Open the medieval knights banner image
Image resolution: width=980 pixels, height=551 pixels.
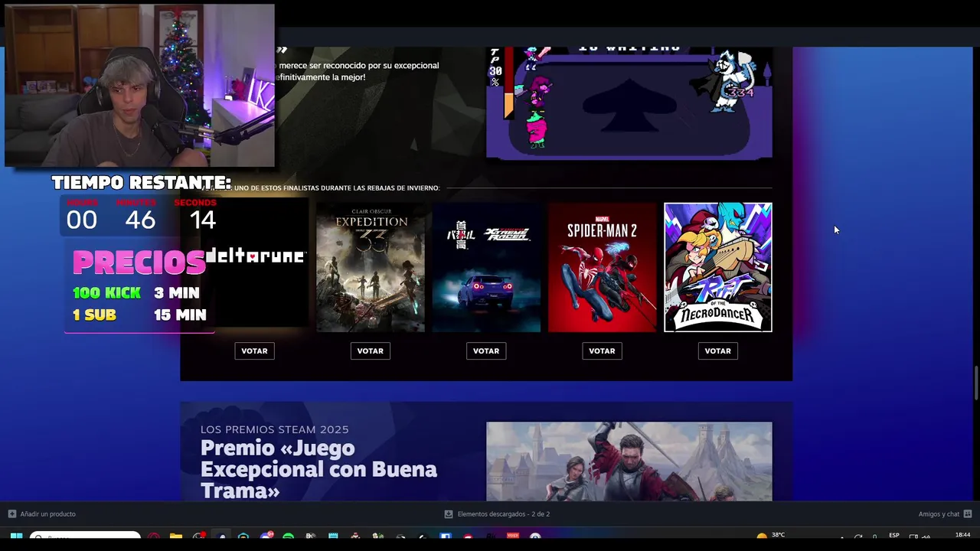[x=629, y=461]
